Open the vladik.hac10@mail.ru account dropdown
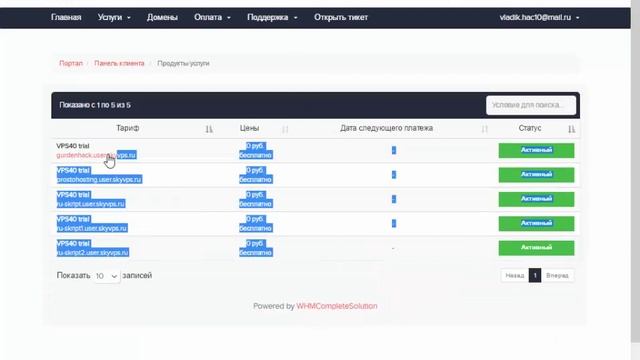 click(x=539, y=18)
